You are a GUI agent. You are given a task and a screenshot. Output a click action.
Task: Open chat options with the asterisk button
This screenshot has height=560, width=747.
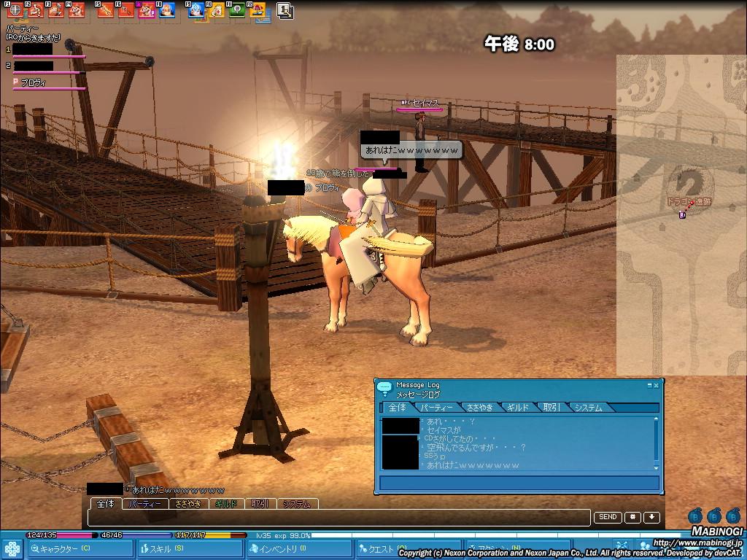(x=632, y=517)
